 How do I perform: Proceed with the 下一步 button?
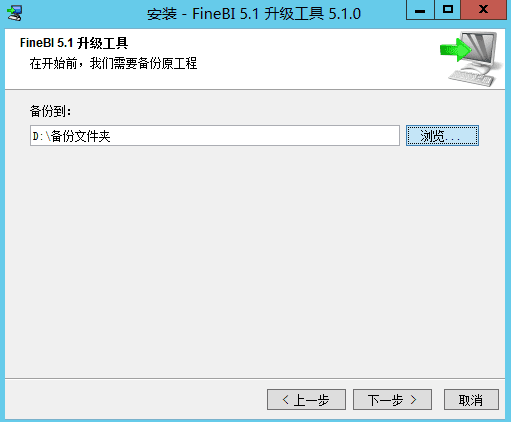pyautogui.click(x=392, y=399)
